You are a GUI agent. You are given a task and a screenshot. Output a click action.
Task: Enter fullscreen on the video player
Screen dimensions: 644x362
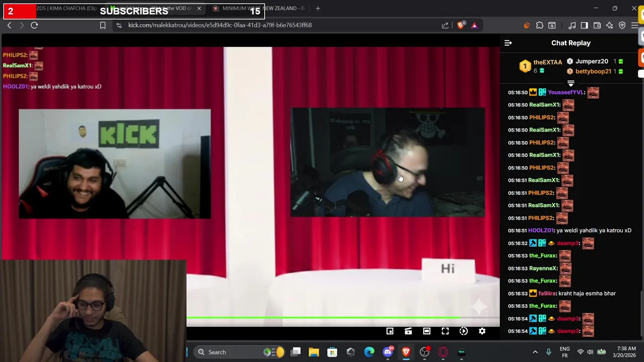(445, 331)
